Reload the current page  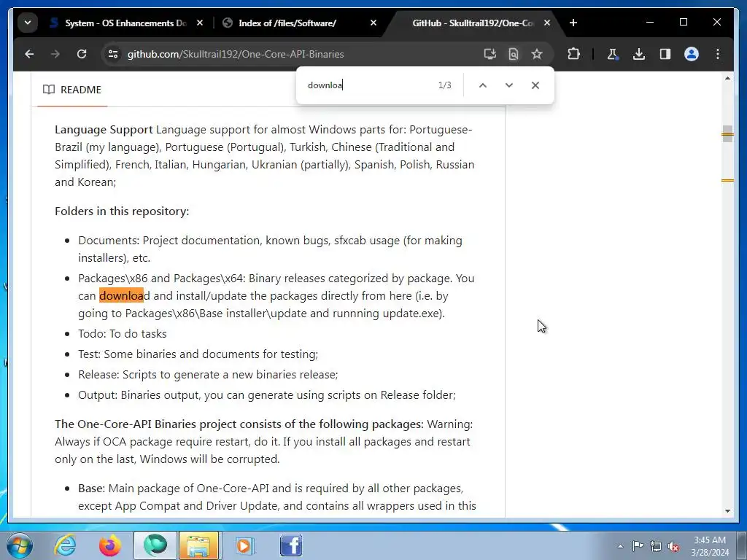point(82,54)
